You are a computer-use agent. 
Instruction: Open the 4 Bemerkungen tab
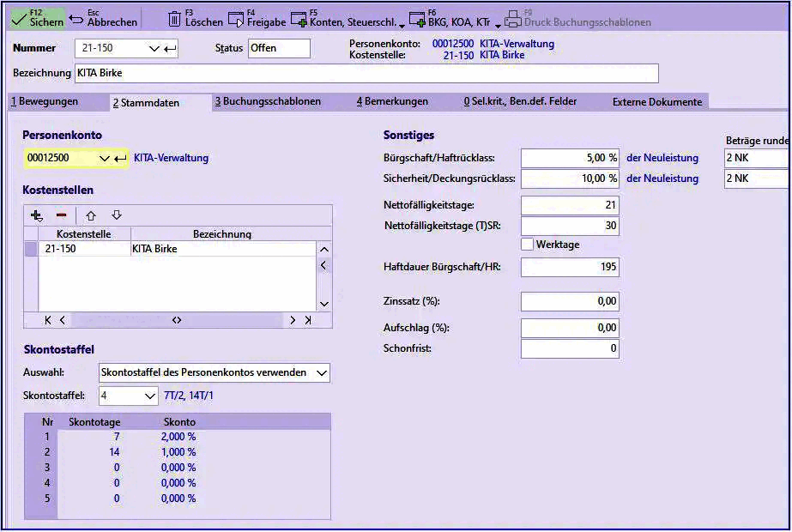392,101
